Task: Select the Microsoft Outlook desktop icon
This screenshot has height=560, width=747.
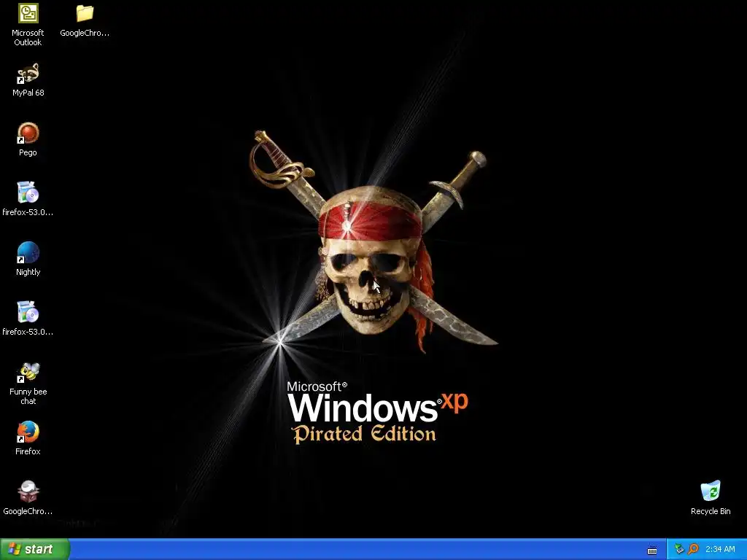Action: (x=28, y=13)
